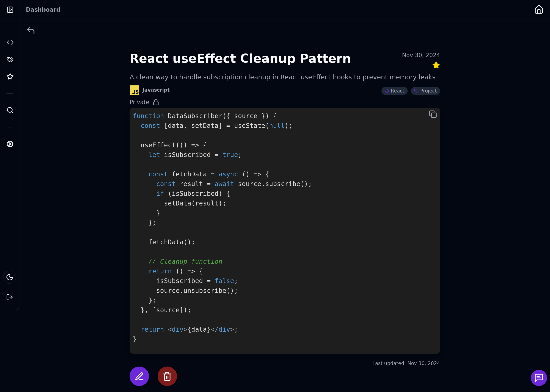The image size is (550, 392).
Task: Delete snippet with red trash button
Action: [167, 376]
